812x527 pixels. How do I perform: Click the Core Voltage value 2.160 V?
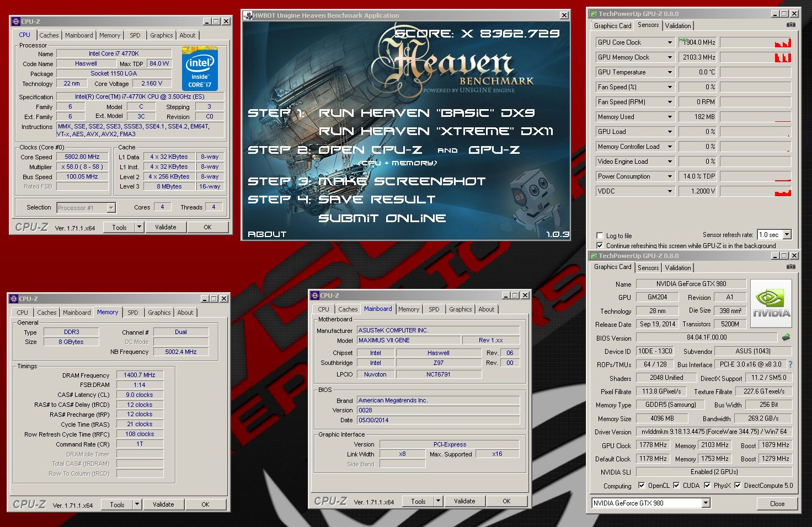[x=152, y=83]
